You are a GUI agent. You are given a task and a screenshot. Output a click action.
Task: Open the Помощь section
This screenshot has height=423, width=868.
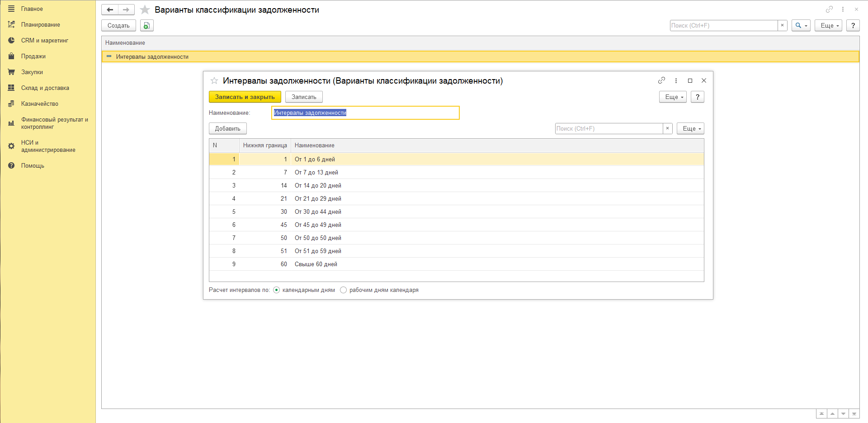pos(33,165)
